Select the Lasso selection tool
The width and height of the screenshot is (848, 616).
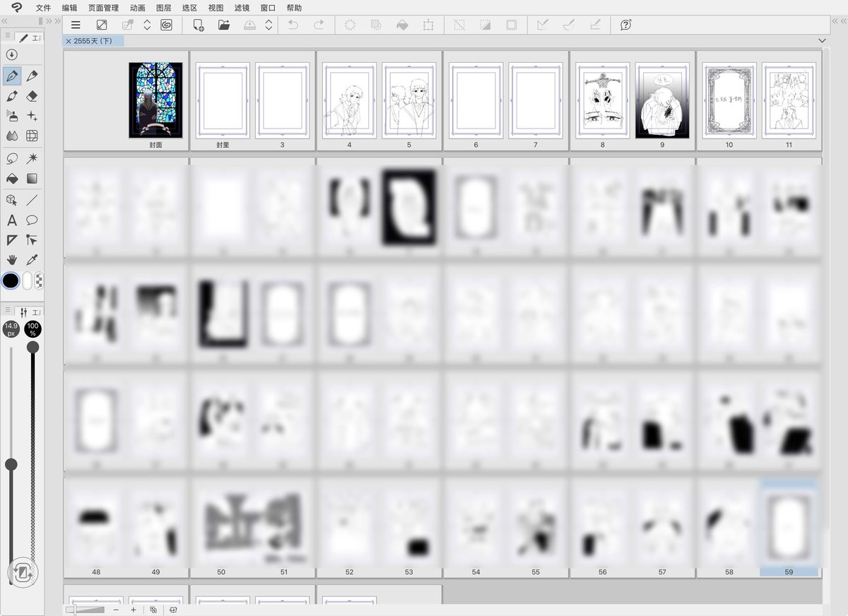pos(11,158)
